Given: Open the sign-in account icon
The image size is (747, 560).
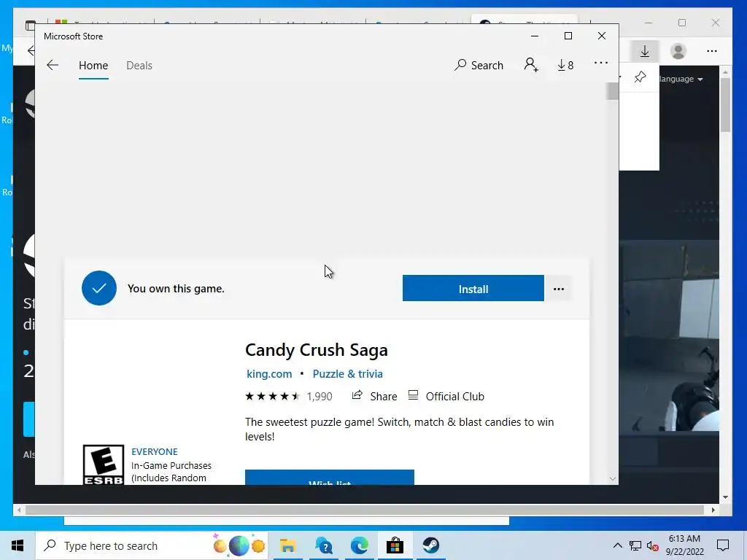Looking at the screenshot, I should [531, 65].
